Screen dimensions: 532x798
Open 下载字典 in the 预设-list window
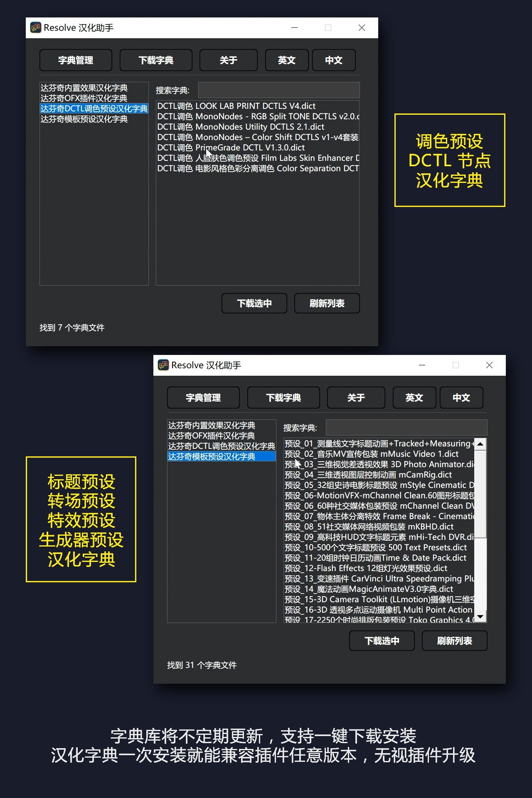tap(283, 398)
